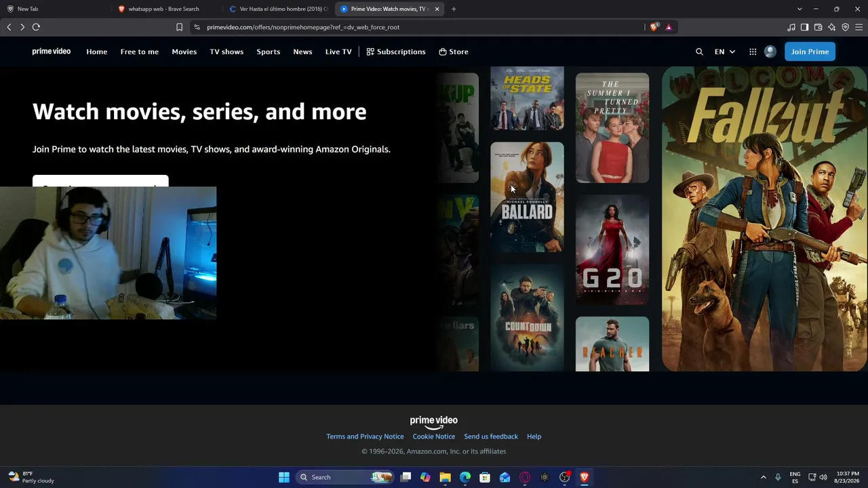Go forward to next page

[22, 27]
